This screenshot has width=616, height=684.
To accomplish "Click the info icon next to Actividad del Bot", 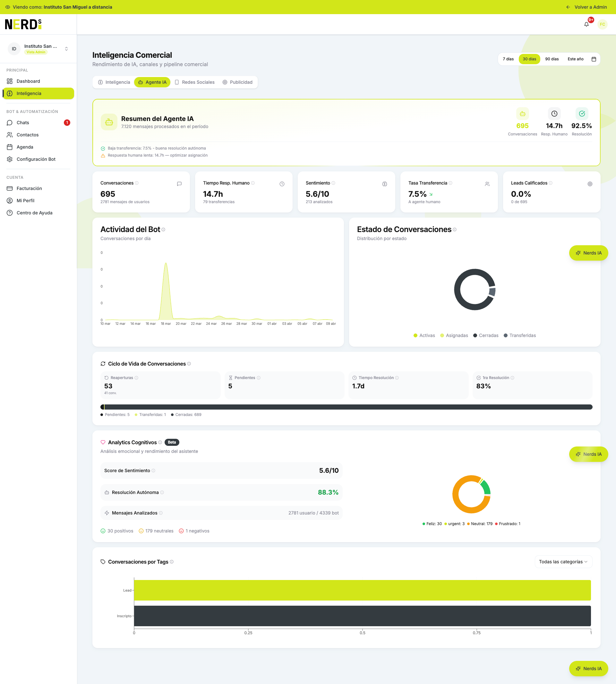I will [x=164, y=229].
